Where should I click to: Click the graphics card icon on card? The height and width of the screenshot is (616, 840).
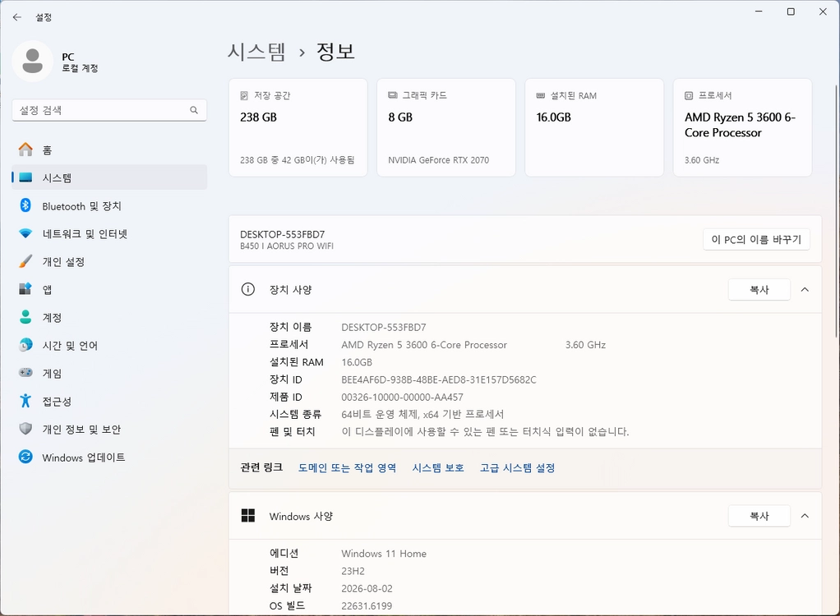[x=393, y=95]
